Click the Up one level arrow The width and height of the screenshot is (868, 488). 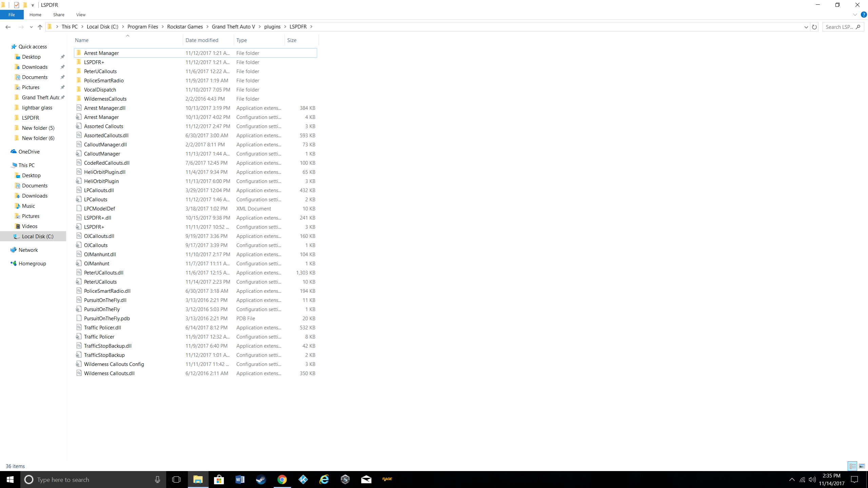(x=40, y=27)
